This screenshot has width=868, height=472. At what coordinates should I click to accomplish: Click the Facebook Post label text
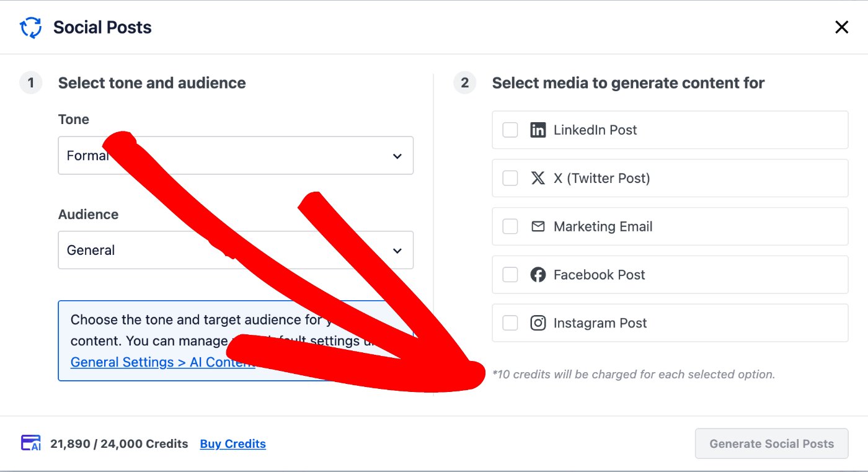599,275
